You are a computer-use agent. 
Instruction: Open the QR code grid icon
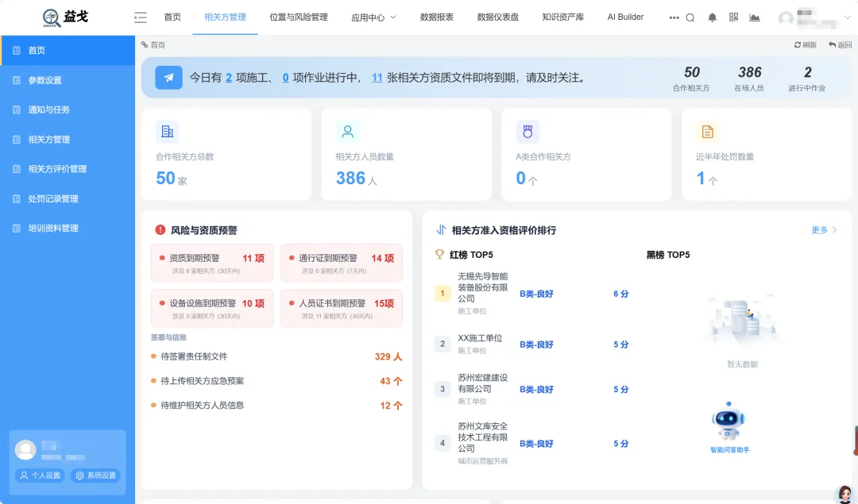[x=733, y=17]
